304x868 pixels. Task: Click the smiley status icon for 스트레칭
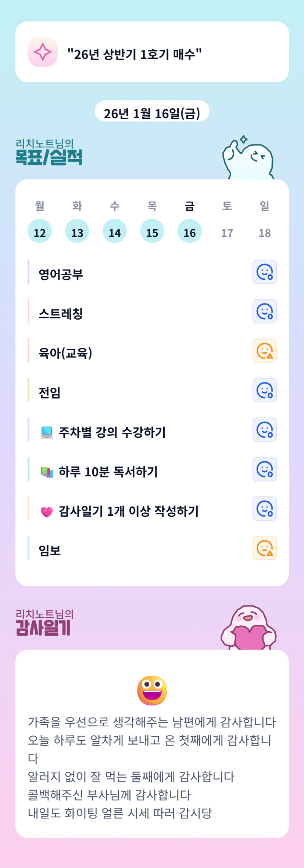(264, 312)
